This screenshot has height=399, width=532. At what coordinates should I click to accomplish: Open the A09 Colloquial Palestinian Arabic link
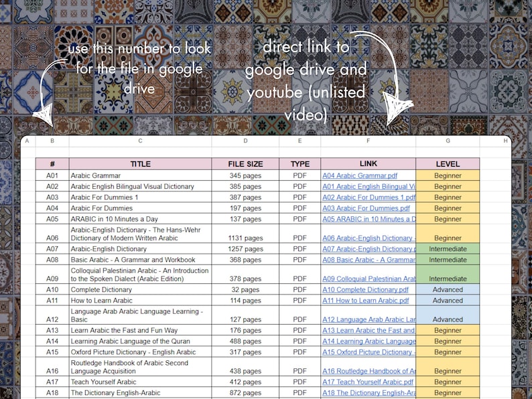(369, 278)
